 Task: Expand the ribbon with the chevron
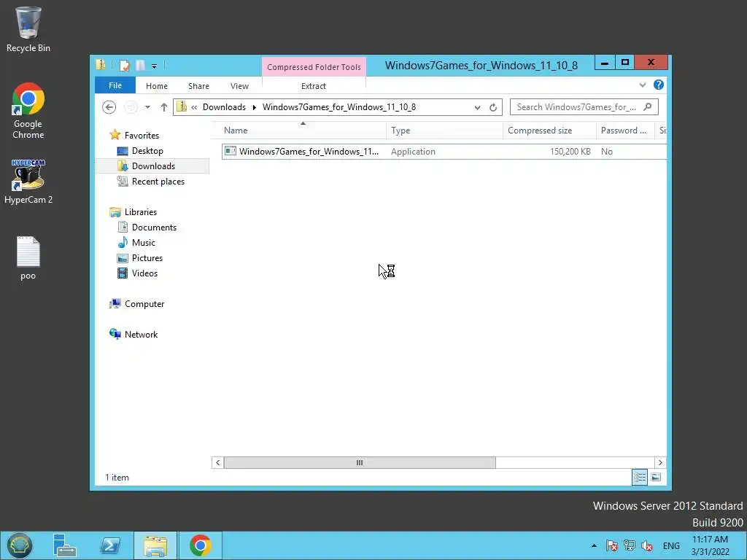click(642, 85)
